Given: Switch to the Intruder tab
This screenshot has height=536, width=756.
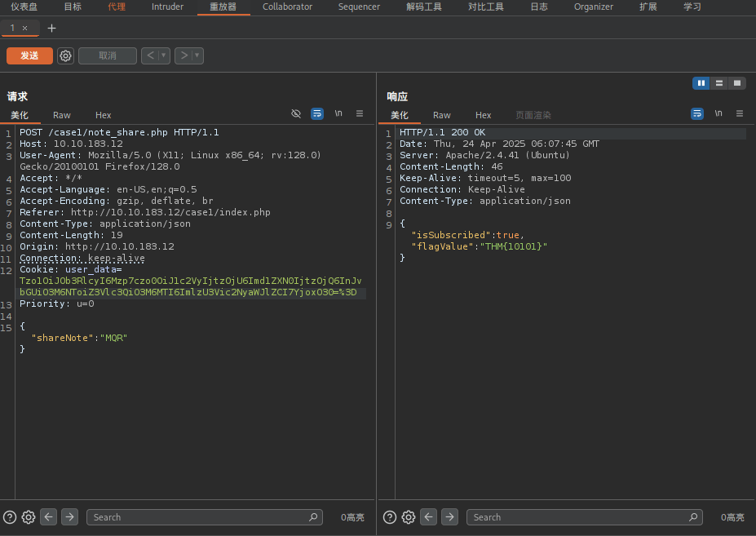Looking at the screenshot, I should (167, 7).
